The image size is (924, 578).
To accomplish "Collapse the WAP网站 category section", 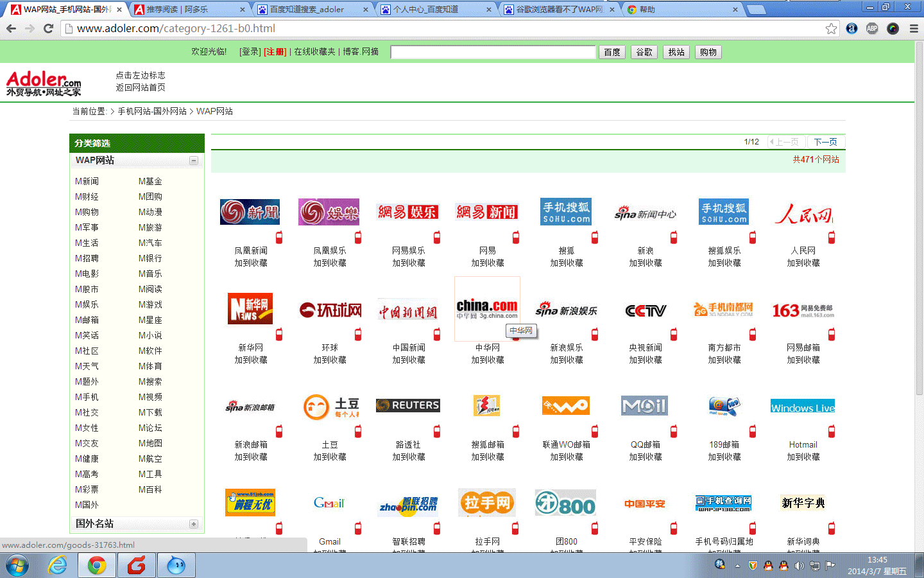I will pyautogui.click(x=194, y=161).
